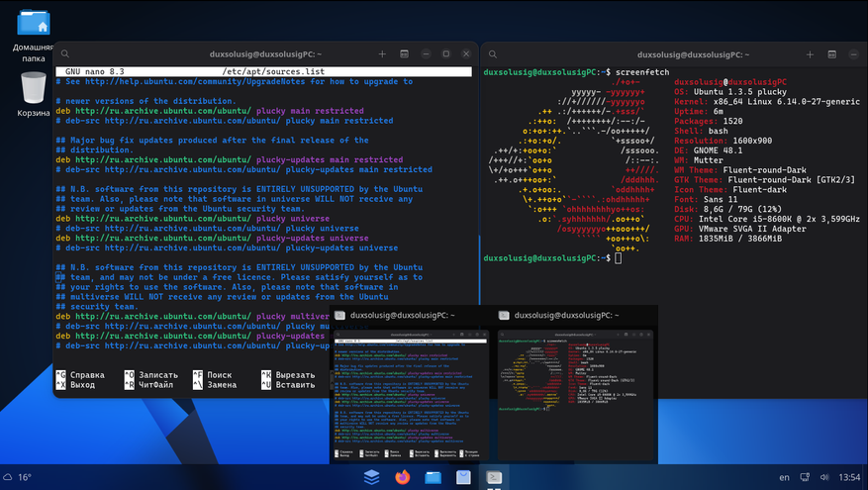Open the en keyboard layout indicator

point(784,477)
